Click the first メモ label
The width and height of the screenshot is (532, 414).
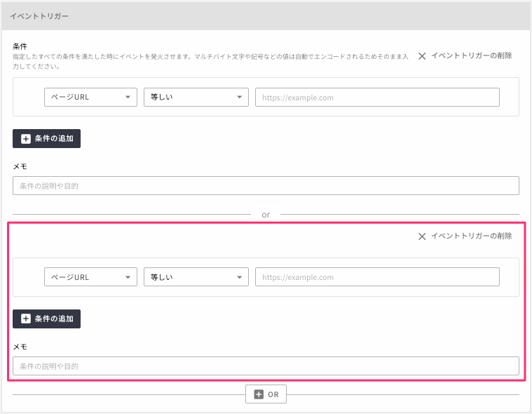click(20, 166)
